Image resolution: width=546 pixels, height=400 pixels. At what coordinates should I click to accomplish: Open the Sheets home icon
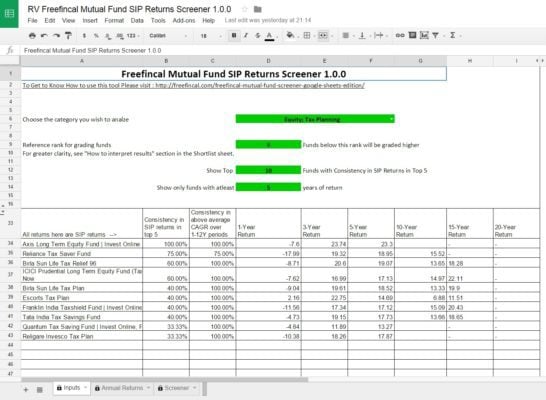click(9, 14)
